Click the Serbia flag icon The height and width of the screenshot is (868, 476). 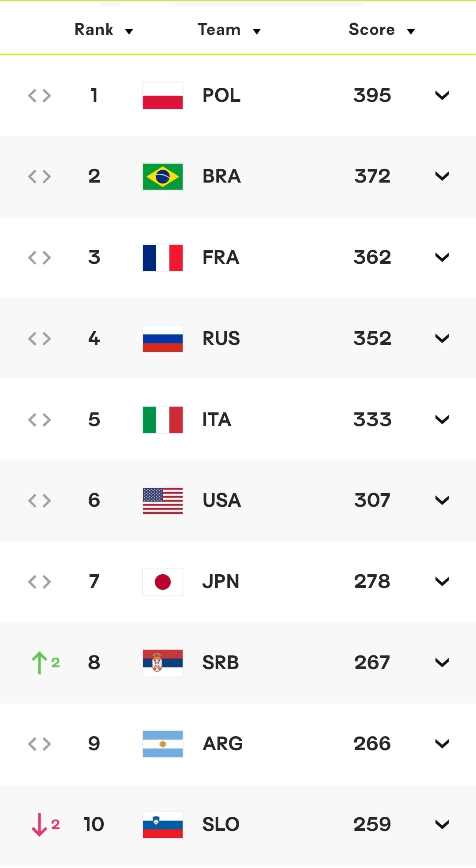(163, 663)
